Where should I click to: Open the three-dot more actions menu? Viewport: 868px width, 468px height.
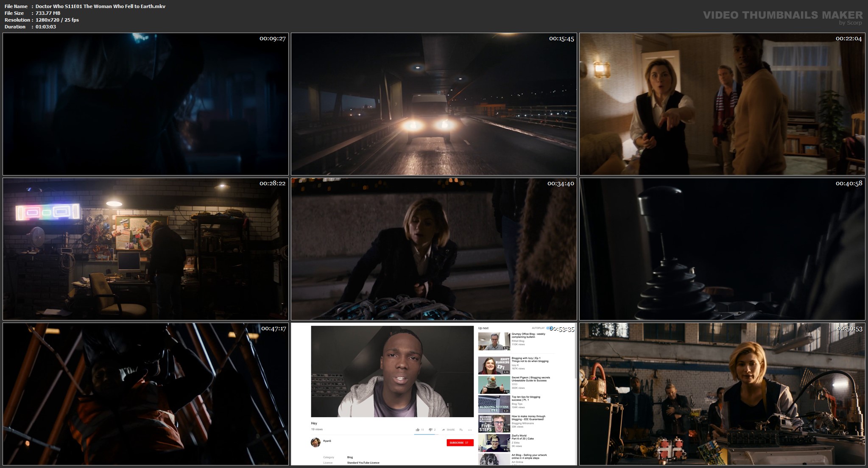[470, 430]
